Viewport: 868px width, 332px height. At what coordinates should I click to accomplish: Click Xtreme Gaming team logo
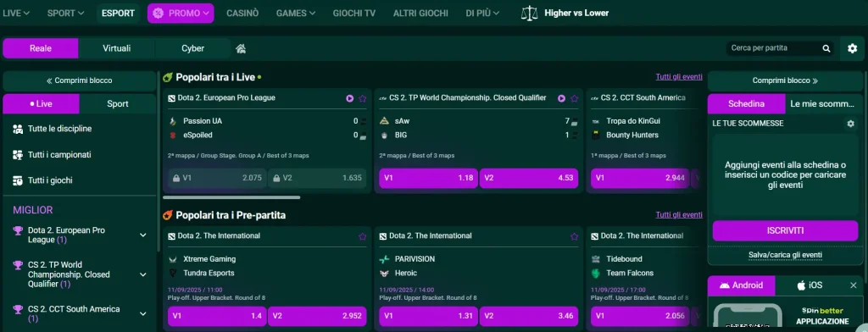coord(173,259)
